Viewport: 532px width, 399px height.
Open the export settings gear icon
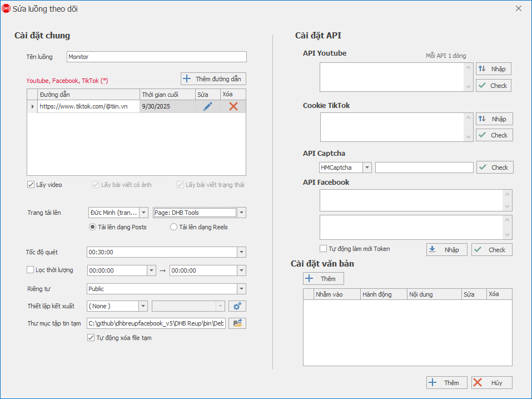click(x=237, y=306)
